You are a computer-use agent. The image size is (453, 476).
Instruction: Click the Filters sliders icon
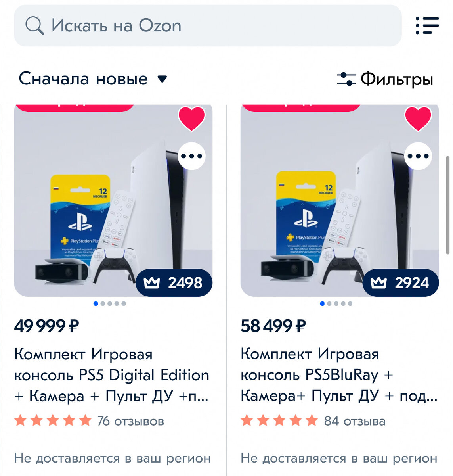(346, 79)
